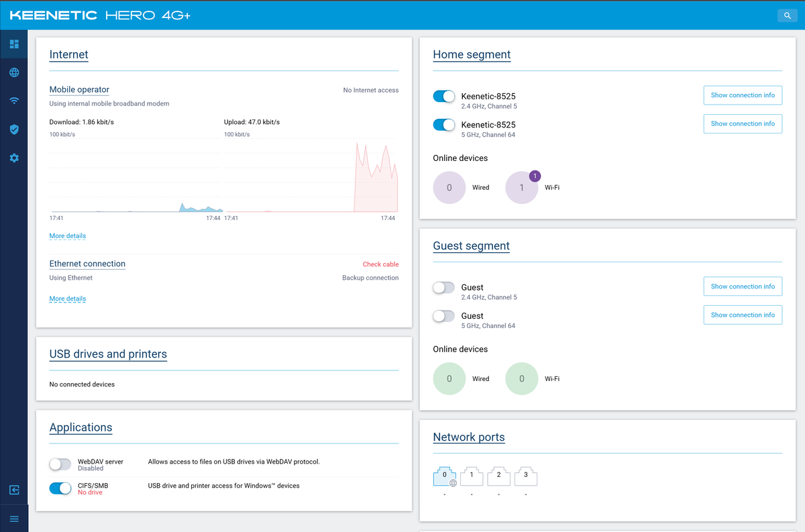Screen dimensions: 805x532
Task: Select network port 3 icon
Action: (x=526, y=476)
